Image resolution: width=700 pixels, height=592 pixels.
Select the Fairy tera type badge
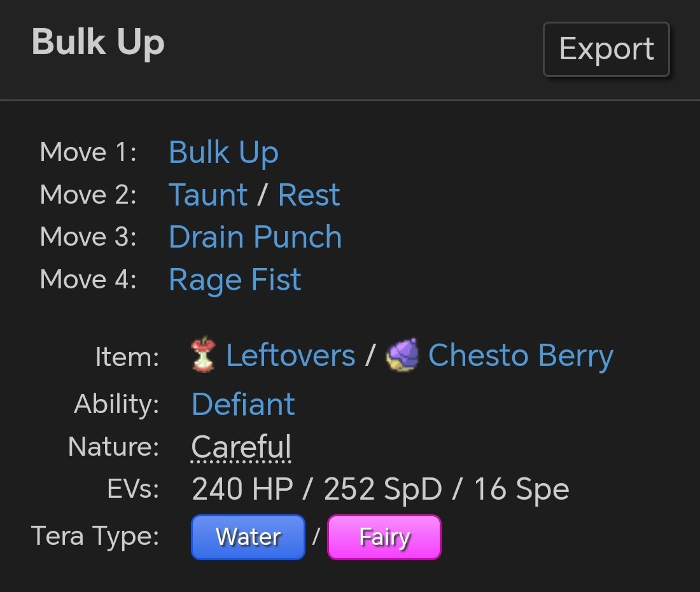384,537
